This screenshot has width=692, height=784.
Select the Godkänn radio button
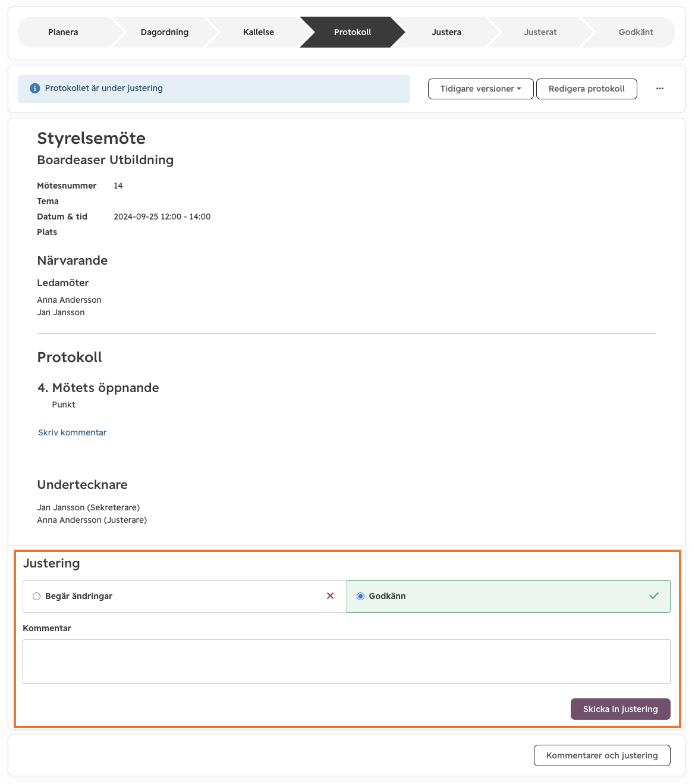tap(360, 597)
